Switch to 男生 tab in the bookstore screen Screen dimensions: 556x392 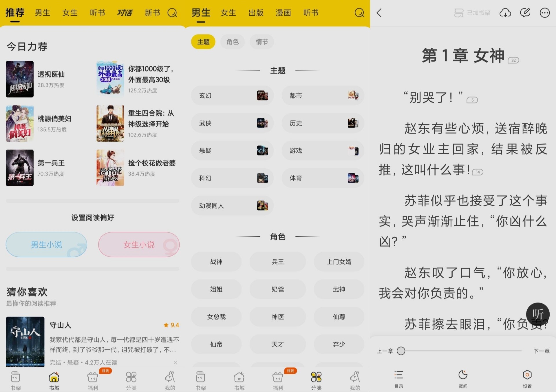pos(42,13)
